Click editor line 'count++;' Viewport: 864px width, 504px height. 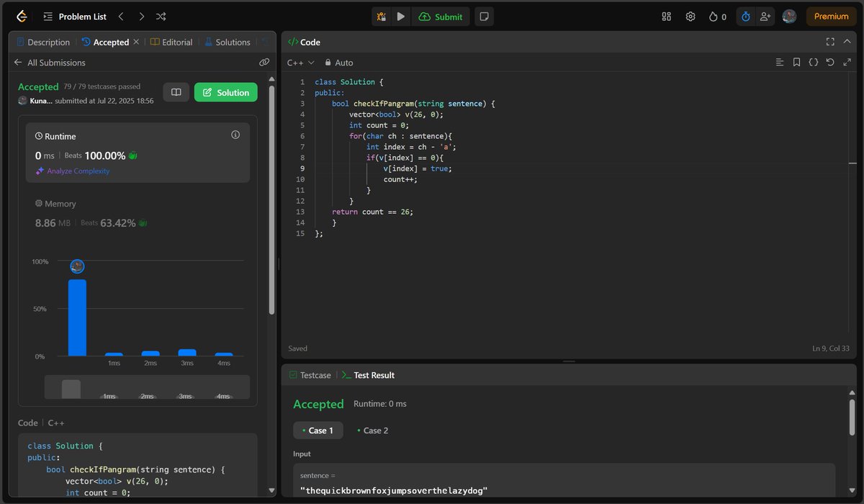(400, 179)
